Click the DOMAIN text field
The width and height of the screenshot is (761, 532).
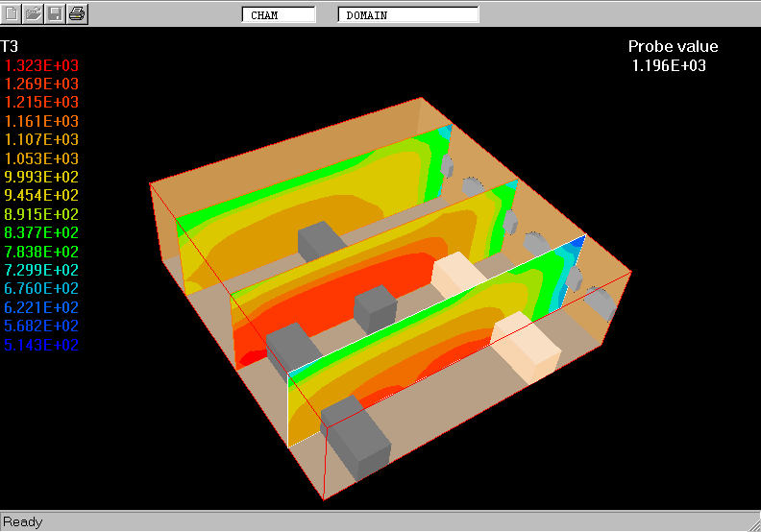point(407,14)
